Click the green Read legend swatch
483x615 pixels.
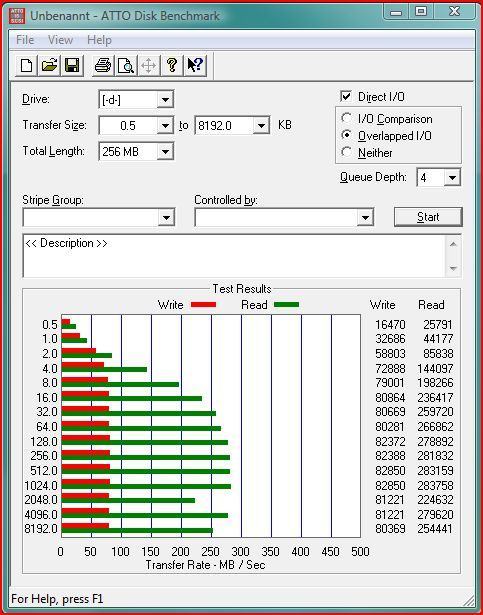[x=286, y=305]
